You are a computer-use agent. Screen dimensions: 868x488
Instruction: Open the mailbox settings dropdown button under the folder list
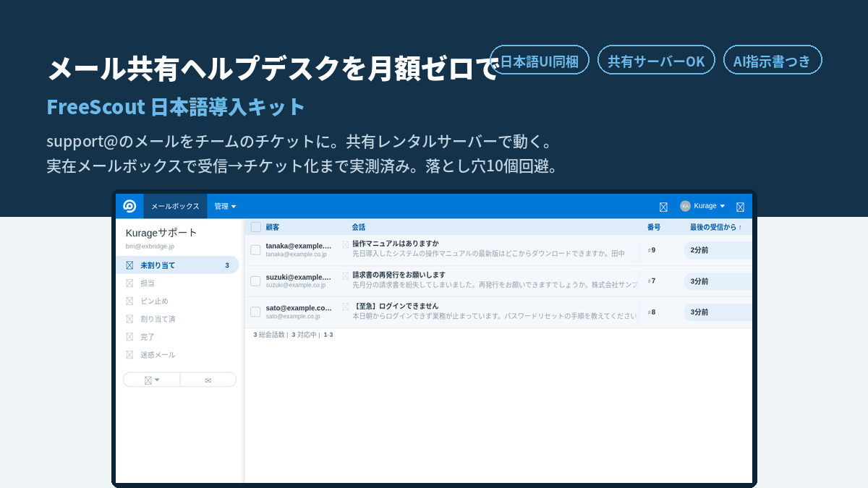point(152,380)
